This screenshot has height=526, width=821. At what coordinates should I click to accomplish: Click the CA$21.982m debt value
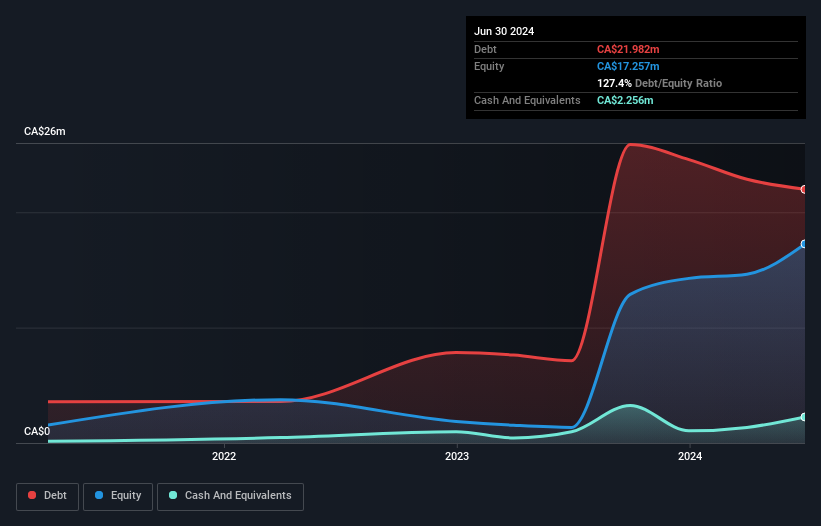pyautogui.click(x=628, y=49)
